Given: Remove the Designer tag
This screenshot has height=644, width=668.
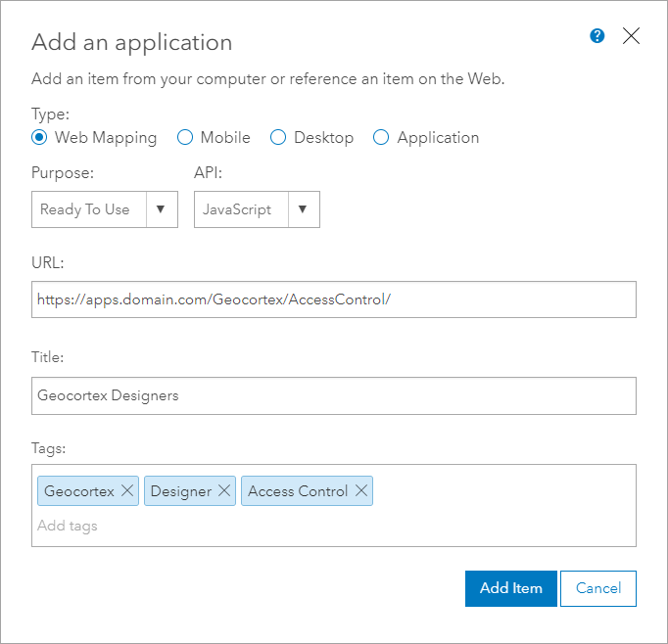Looking at the screenshot, I should (x=224, y=490).
